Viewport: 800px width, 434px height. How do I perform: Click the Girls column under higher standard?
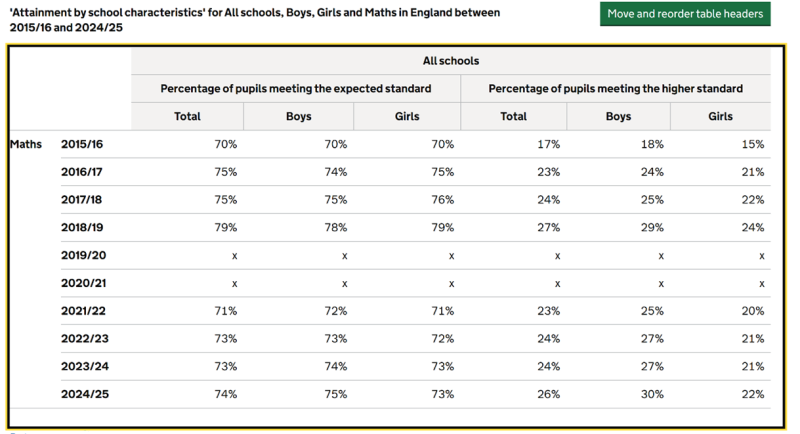tap(720, 116)
